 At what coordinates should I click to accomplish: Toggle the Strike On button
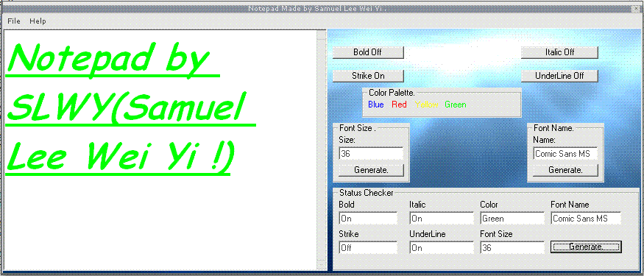coord(368,76)
